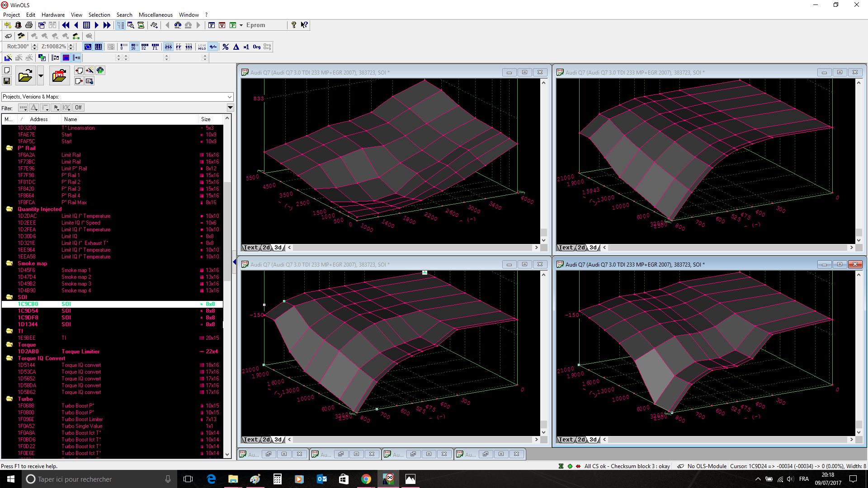Click the filter Off button
This screenshot has width=868, height=488.
click(x=79, y=108)
